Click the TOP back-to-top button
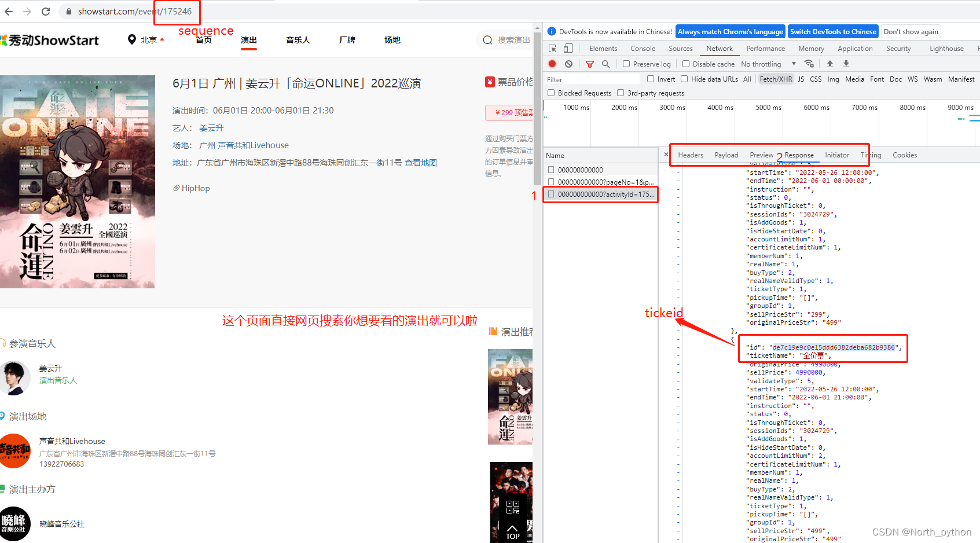This screenshot has width=980, height=543. [x=512, y=532]
